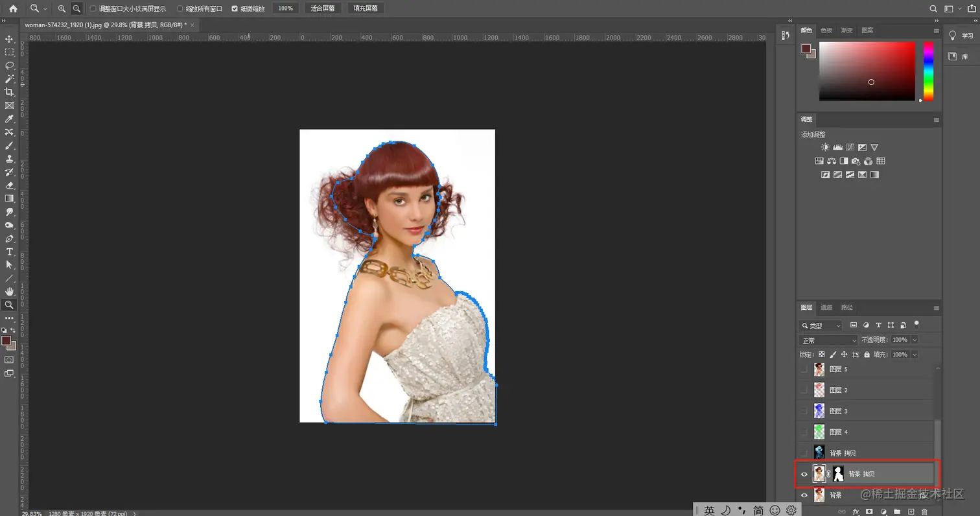Enable the 缩放所有窗口 checkbox
This screenshot has height=516, width=980.
(181, 8)
